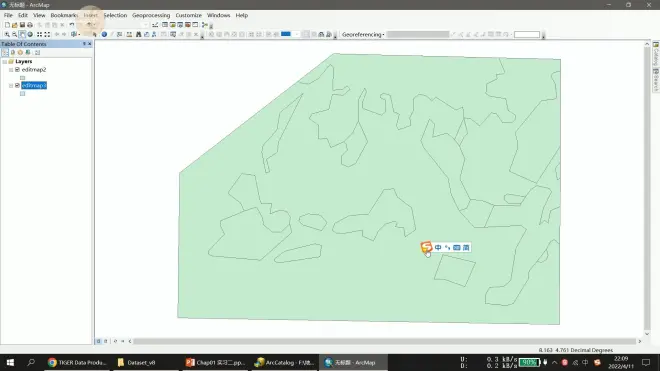Collapse the Layers data frame
Viewport: 660px width, 371px height.
(5, 62)
